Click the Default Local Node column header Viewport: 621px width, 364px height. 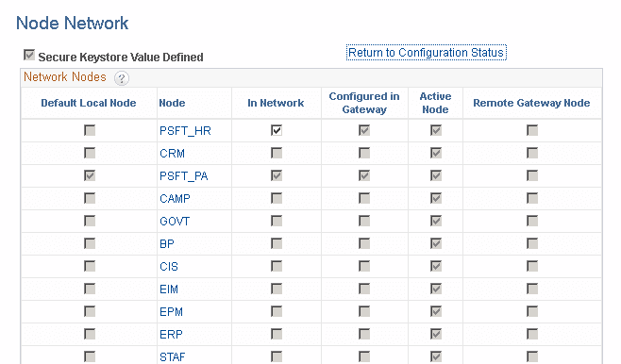89,103
